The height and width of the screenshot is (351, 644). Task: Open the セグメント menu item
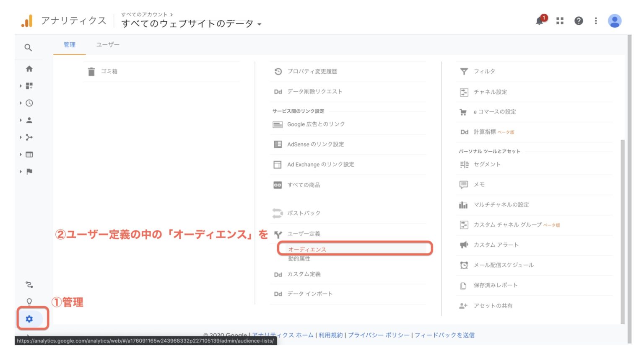point(487,164)
